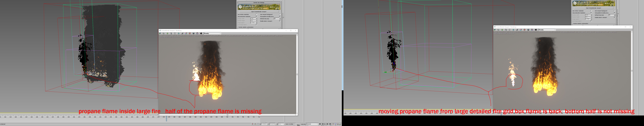Click the camera snapshot icon in left viewport
Image resolution: width=644 pixels, height=126 pixels.
coord(201,33)
